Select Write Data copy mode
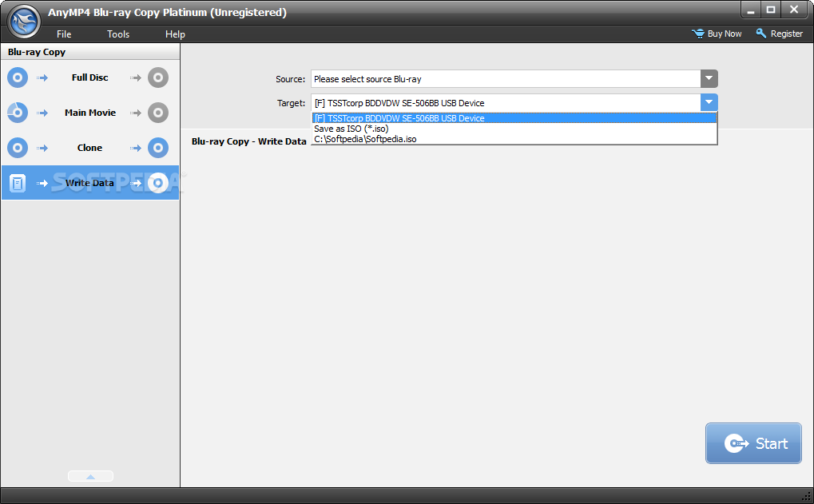This screenshot has height=504, width=814. point(90,183)
